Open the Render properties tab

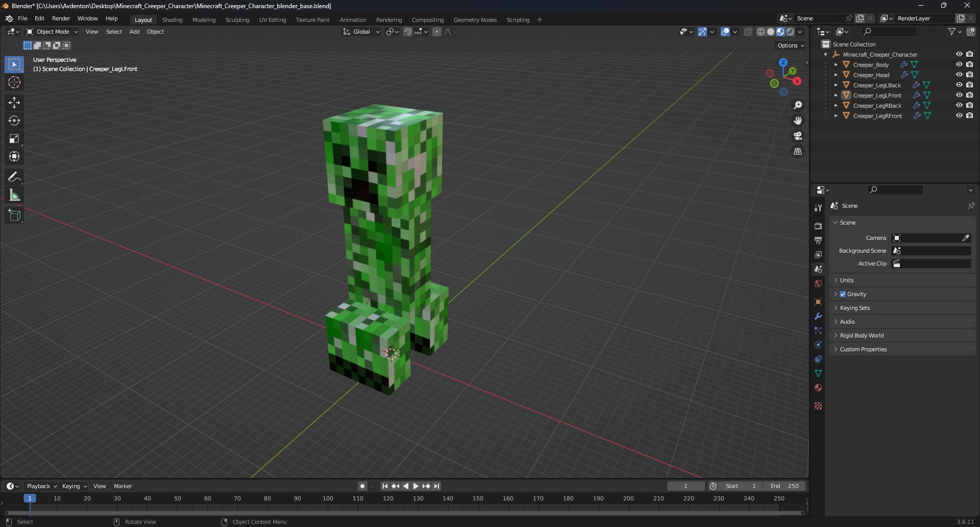pyautogui.click(x=818, y=226)
